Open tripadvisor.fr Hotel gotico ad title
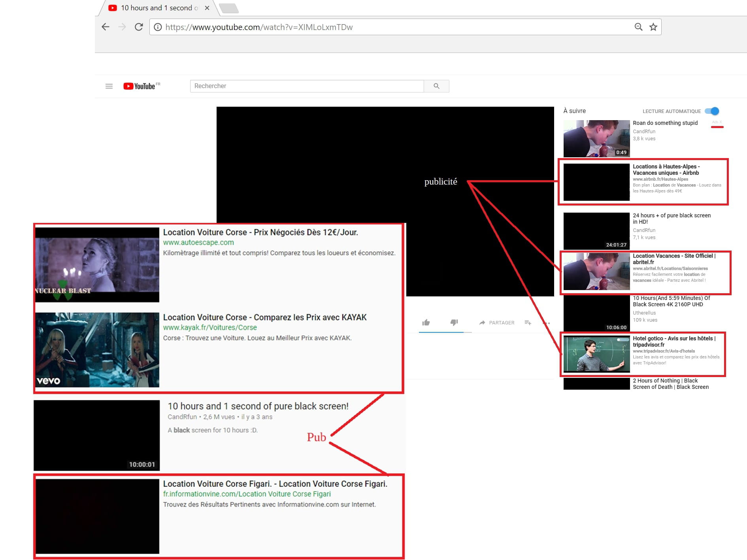 (x=674, y=341)
